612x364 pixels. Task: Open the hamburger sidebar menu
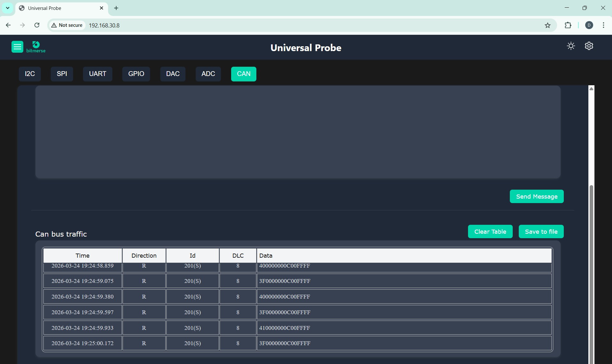click(17, 47)
